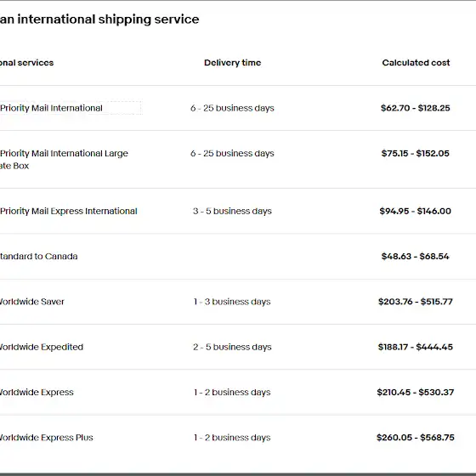
Task: Select the Priority Mail International service row
Action: (238, 108)
